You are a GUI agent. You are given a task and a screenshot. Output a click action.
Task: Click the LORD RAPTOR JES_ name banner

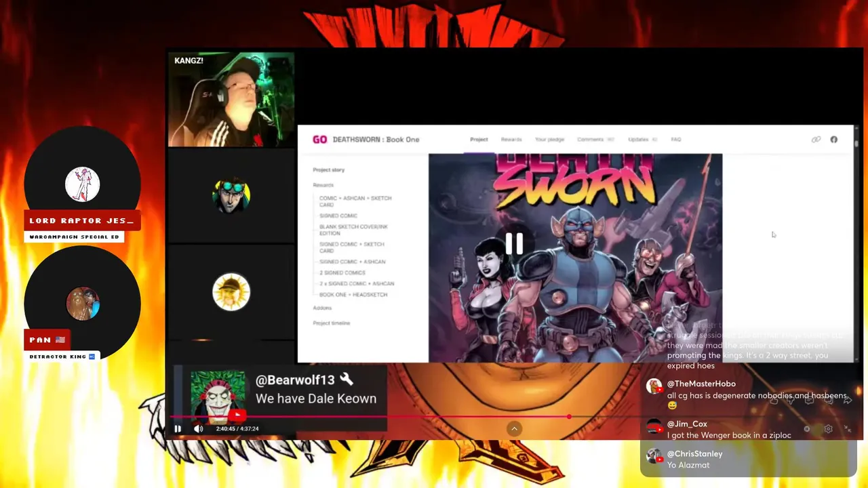(x=82, y=220)
